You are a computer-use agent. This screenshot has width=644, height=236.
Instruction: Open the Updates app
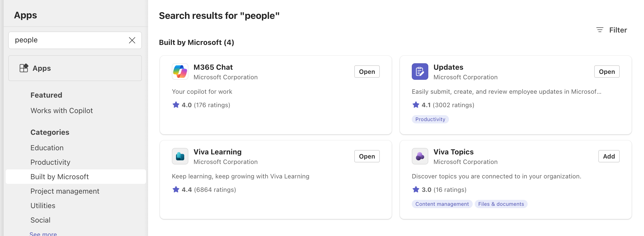[607, 72]
